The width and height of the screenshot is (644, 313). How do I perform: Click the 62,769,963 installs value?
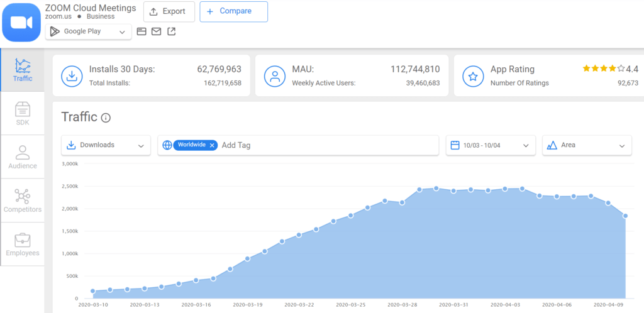219,69
